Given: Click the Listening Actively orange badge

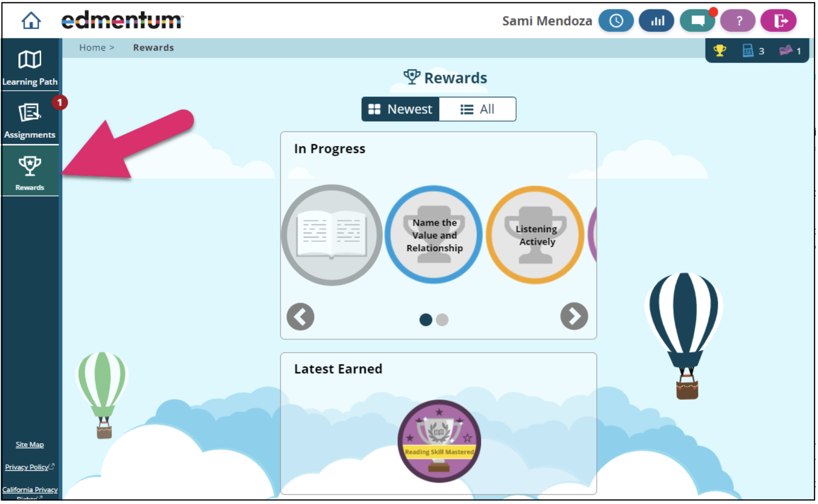Looking at the screenshot, I should (535, 235).
